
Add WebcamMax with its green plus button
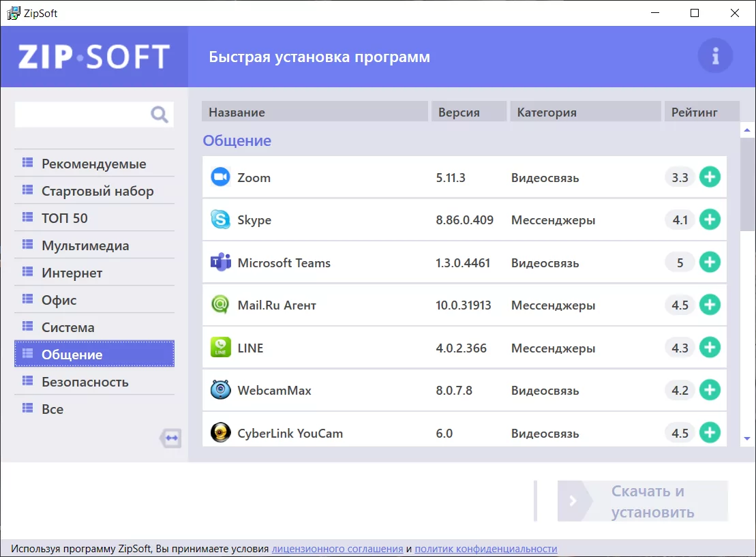tap(710, 390)
